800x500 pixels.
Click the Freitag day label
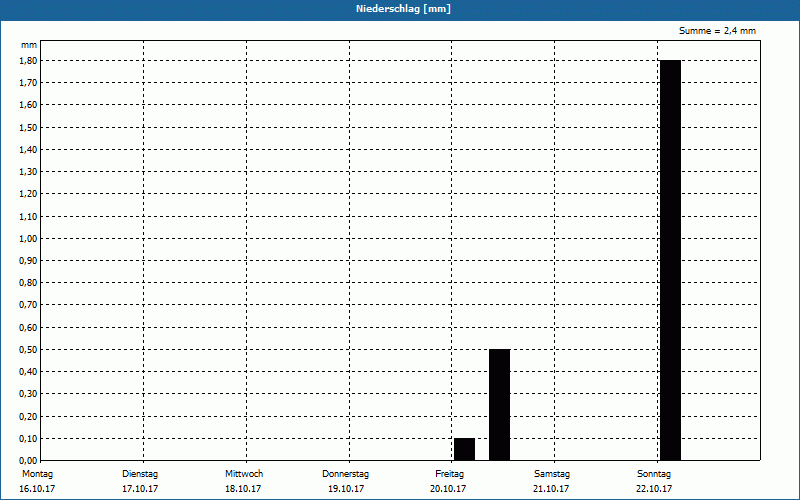[449, 474]
